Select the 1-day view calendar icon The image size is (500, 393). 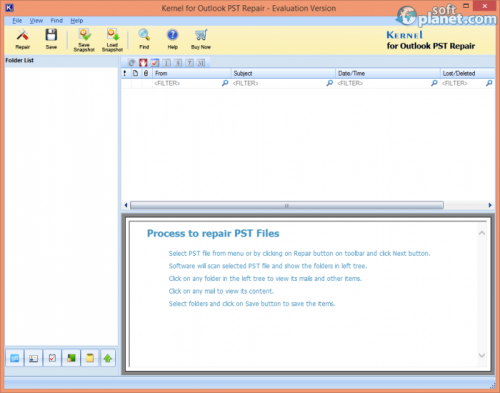pos(167,63)
